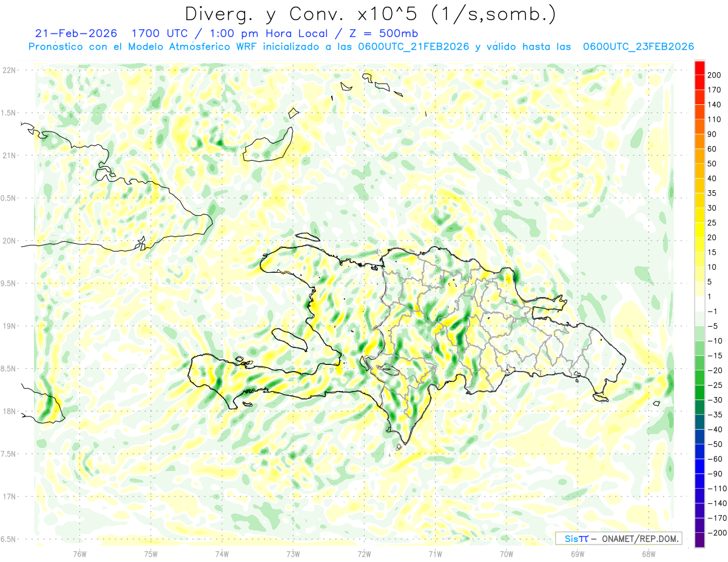Screen dimensions: 728x562
Task: Click the 17N latitude label
Action: 9,497
